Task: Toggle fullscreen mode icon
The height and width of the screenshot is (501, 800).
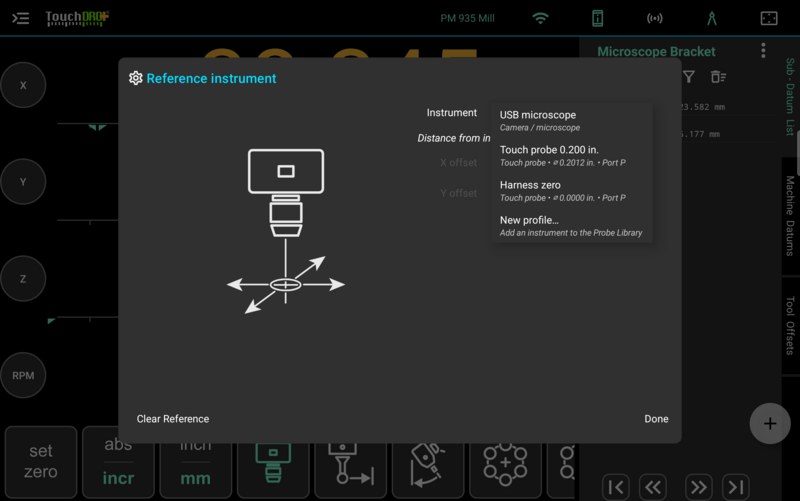Action: coord(769,18)
